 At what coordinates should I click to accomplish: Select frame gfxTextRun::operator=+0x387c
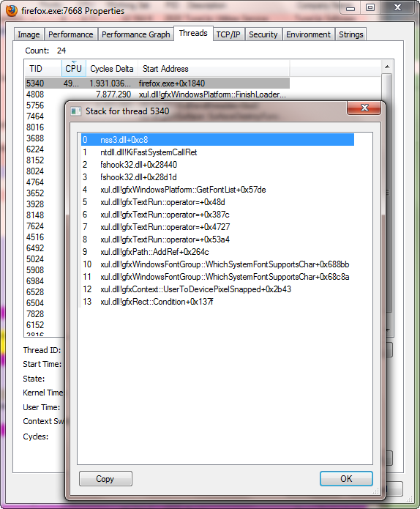point(217,215)
